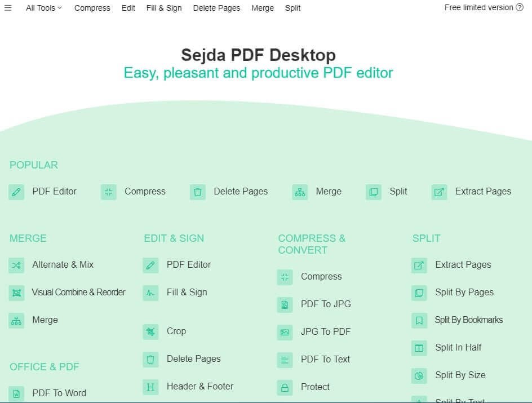Open Visual Combine & Reorder tool

point(78,292)
